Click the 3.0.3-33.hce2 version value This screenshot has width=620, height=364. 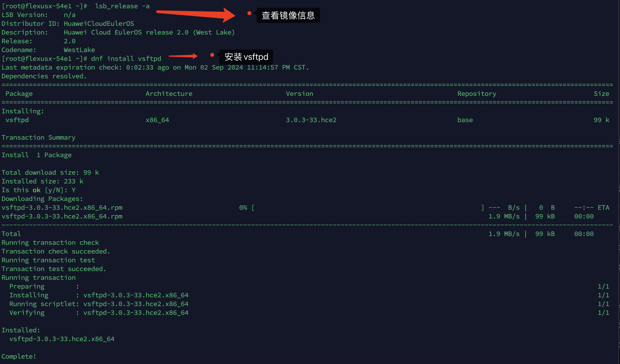[x=311, y=120]
